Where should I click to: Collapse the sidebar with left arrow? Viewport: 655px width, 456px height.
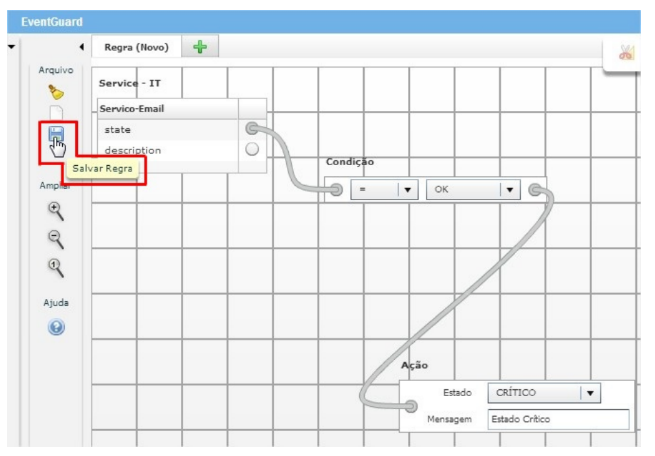point(80,47)
